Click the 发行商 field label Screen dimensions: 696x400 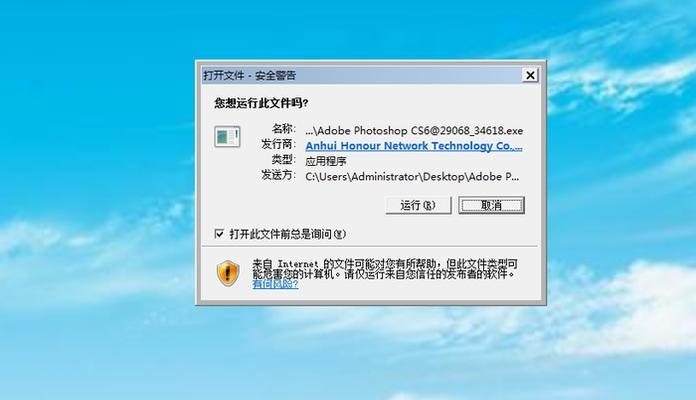[278, 144]
